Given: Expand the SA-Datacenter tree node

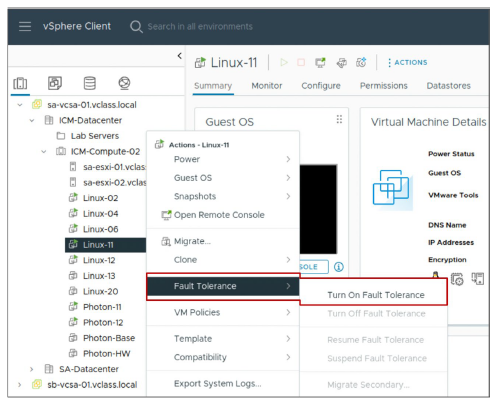Looking at the screenshot, I should [x=32, y=369].
